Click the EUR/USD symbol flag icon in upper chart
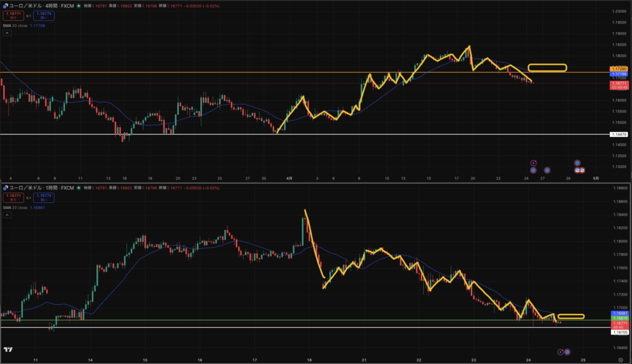 (x=5, y=6)
